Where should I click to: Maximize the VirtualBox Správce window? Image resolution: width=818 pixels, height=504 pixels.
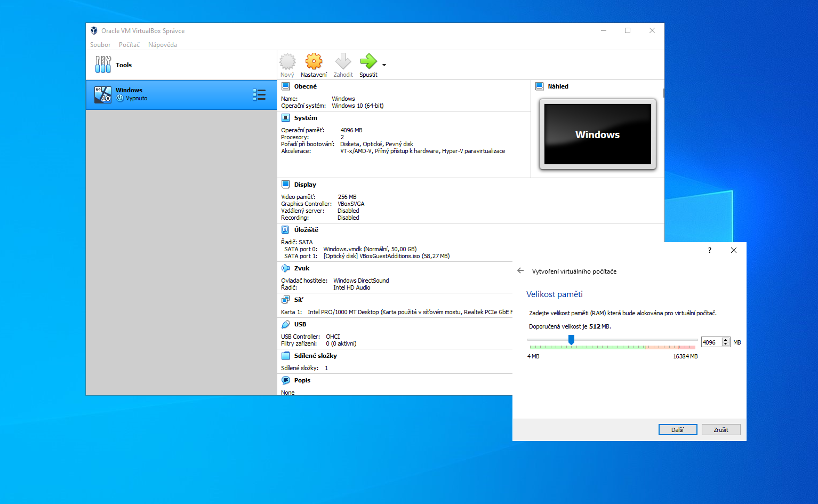pyautogui.click(x=628, y=30)
